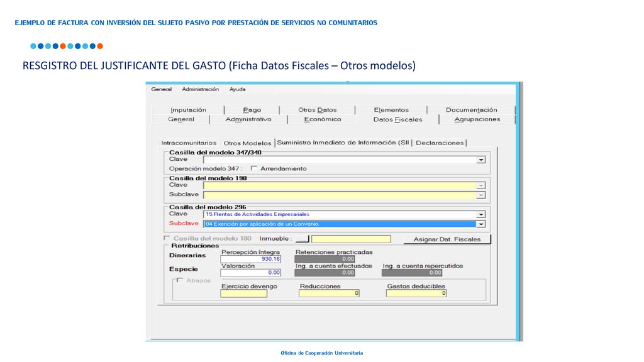Screen dimensions: 644x362
Task: Edit the Gastos deducibles field
Action: [x=416, y=293]
